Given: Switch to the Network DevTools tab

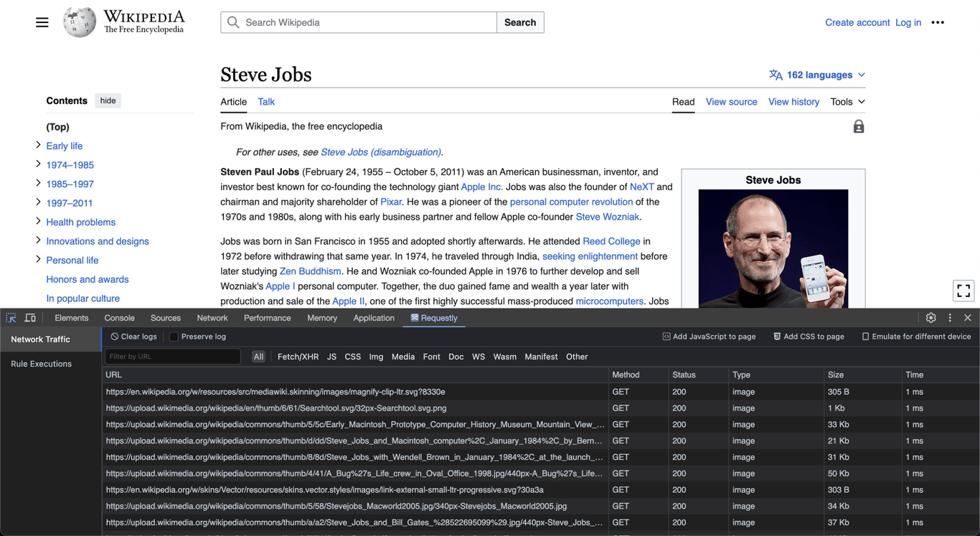Looking at the screenshot, I should pyautogui.click(x=212, y=318).
